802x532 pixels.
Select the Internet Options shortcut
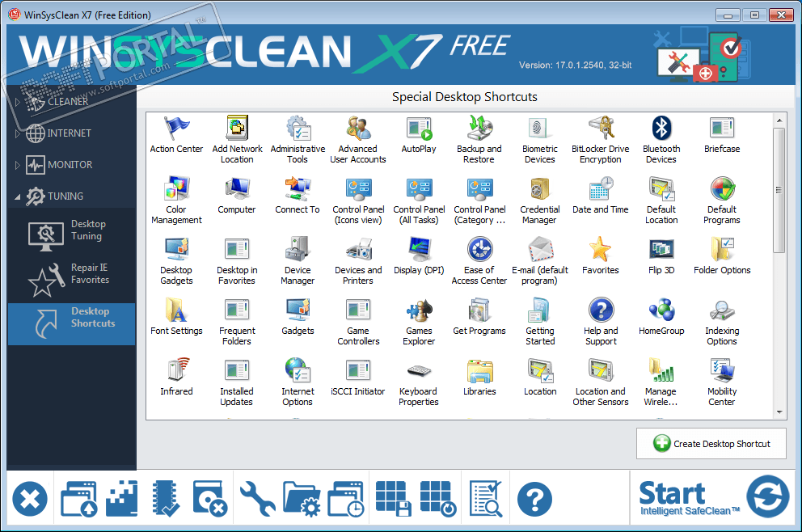298,382
